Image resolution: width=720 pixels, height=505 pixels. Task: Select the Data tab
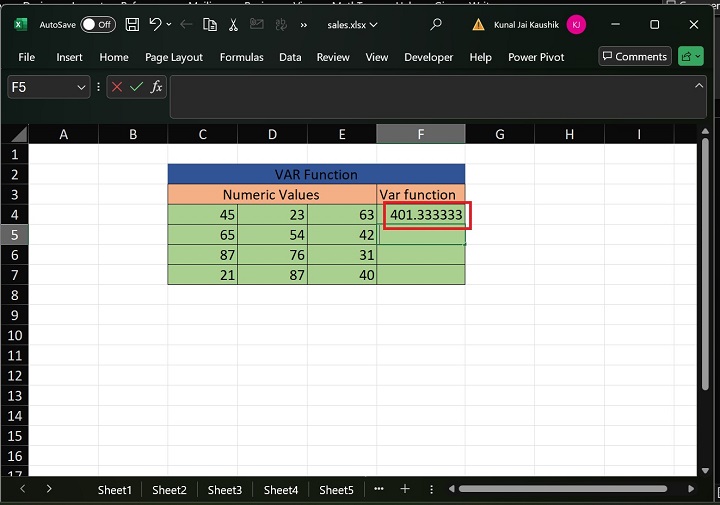click(x=290, y=57)
